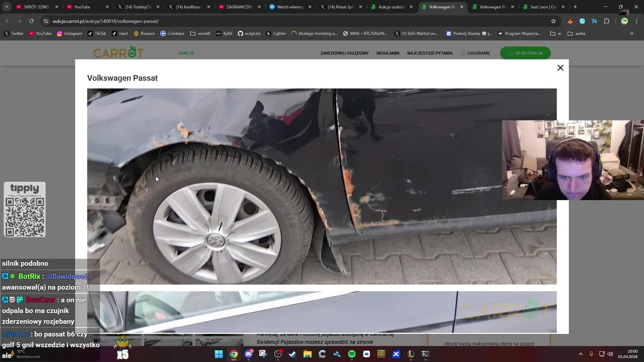The width and height of the screenshot is (644, 362).
Task: Click the site information icon in address bar
Action: (x=46, y=21)
